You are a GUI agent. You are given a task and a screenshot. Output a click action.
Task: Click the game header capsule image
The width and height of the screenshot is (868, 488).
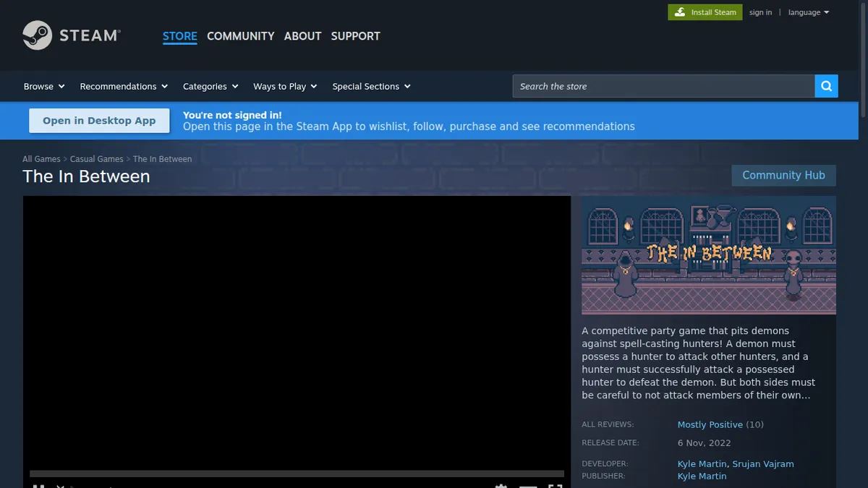point(709,255)
